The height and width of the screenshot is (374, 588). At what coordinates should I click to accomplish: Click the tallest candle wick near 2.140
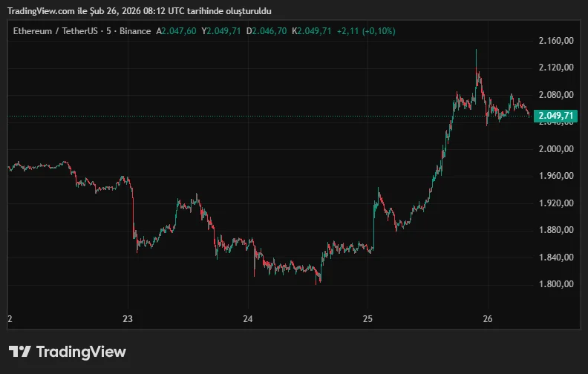click(x=476, y=58)
